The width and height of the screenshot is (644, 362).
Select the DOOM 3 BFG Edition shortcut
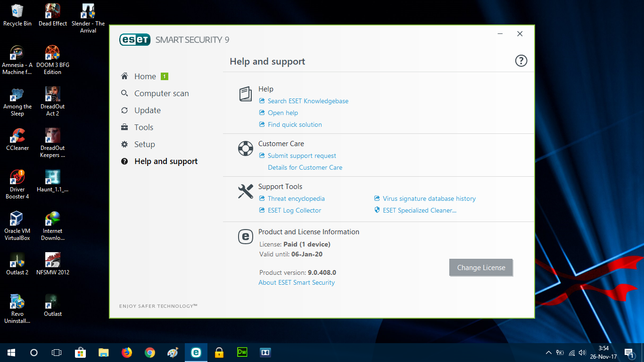coord(53,60)
